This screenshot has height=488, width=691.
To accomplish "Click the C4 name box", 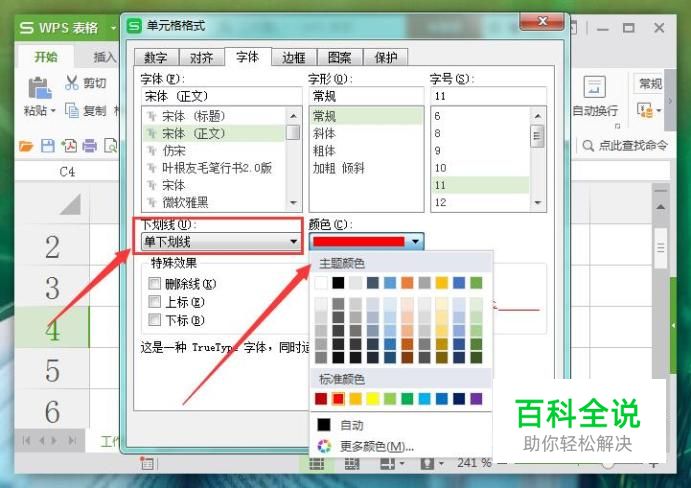I will (67, 171).
